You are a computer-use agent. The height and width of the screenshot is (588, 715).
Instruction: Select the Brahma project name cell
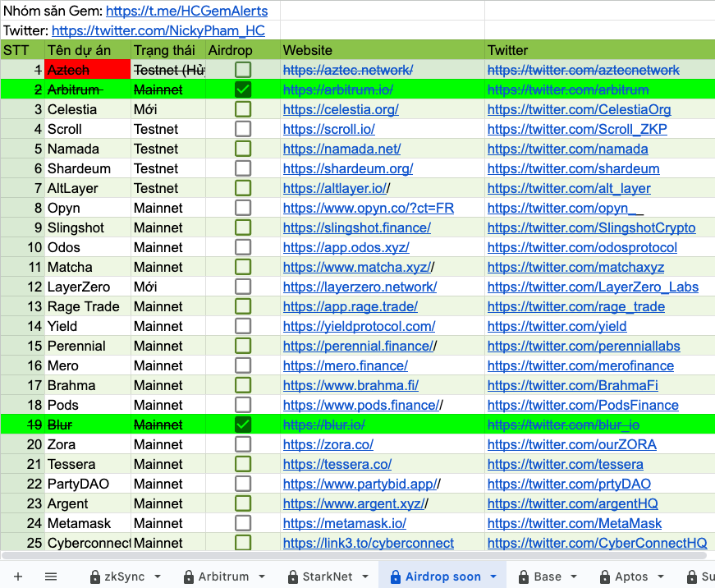88,385
